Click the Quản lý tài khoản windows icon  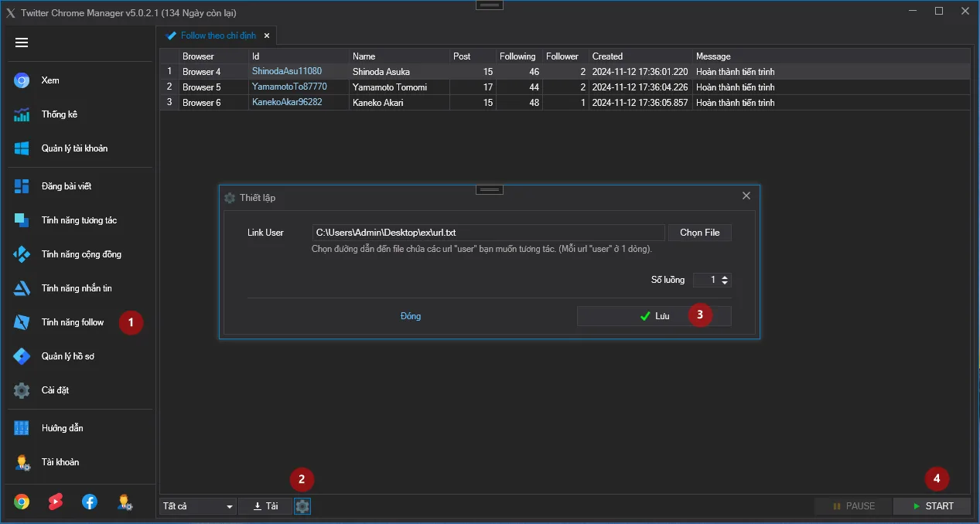point(22,148)
